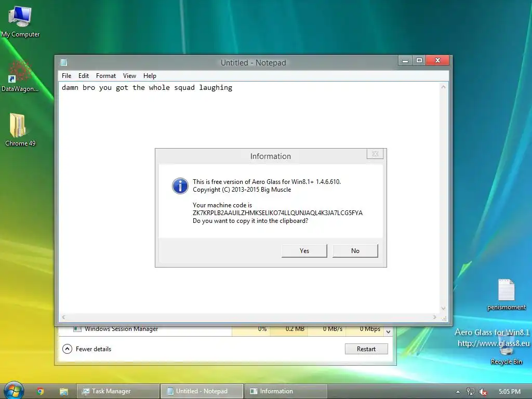Open File Explorer from the taskbar
The width and height of the screenshot is (532, 399).
tap(64, 391)
